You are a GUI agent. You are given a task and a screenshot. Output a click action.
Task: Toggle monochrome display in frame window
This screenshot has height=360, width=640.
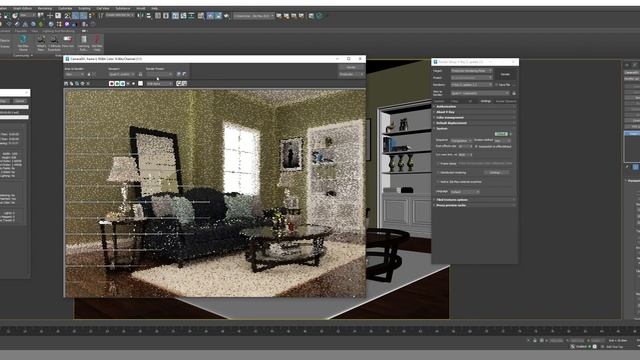[x=133, y=83]
